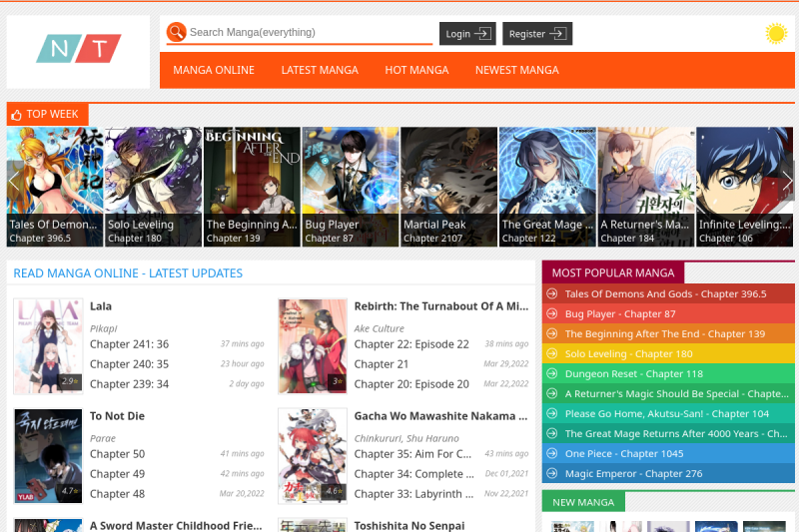Click the To Not Die cover thumbnail

48,456
